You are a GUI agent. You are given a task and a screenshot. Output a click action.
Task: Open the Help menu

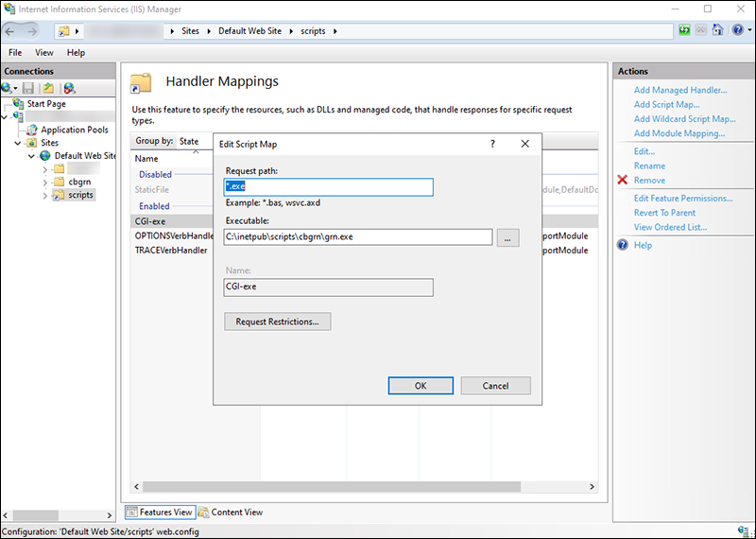click(76, 53)
